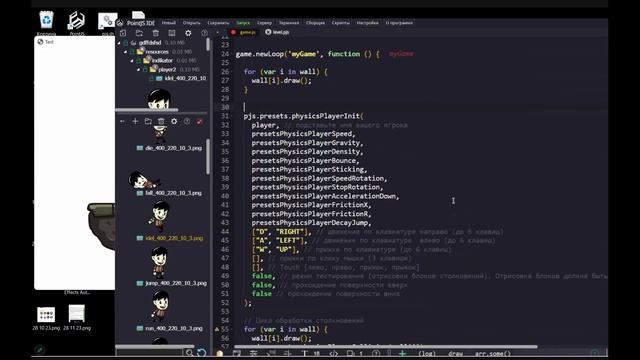The height and width of the screenshot is (360, 640).
Task: Focus the resource search input field
Action: [x=149, y=353]
